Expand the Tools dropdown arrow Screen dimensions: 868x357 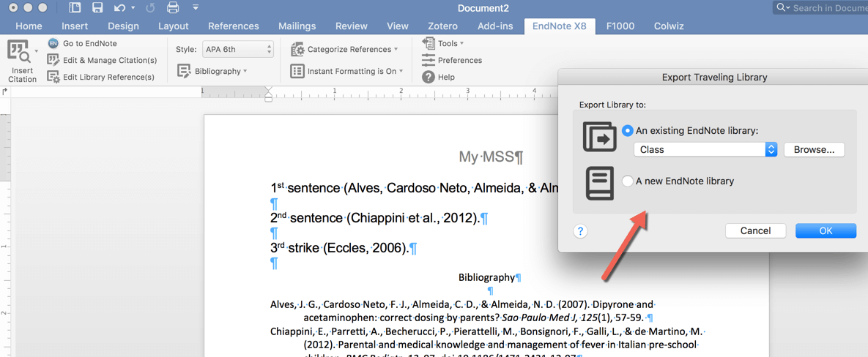[461, 43]
